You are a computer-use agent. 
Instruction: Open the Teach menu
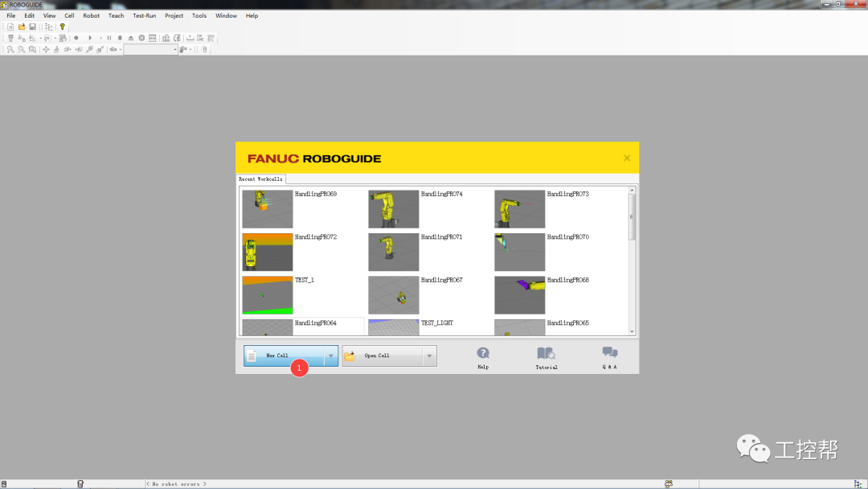(117, 15)
